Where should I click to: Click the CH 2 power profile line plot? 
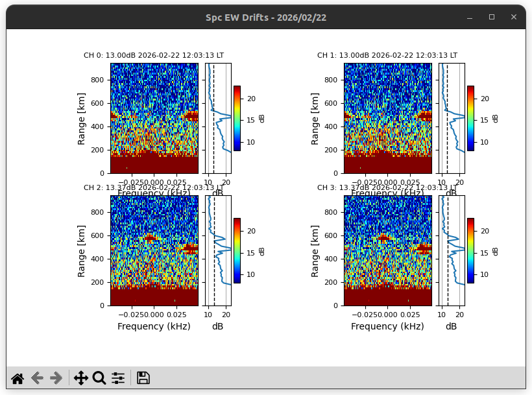(x=218, y=250)
